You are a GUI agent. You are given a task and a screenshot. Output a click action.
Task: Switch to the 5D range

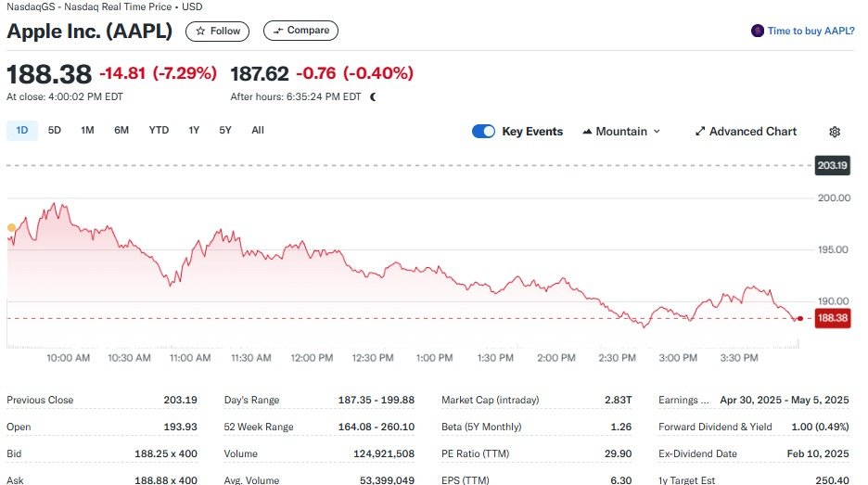point(55,131)
